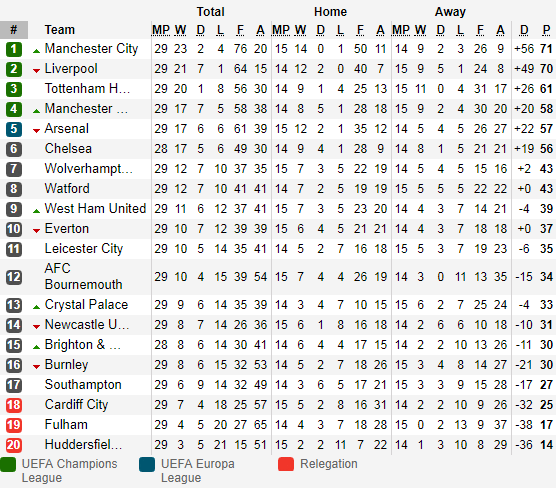The image size is (556, 488).
Task: Click Liverpool's red down arrow
Action: 36,71
